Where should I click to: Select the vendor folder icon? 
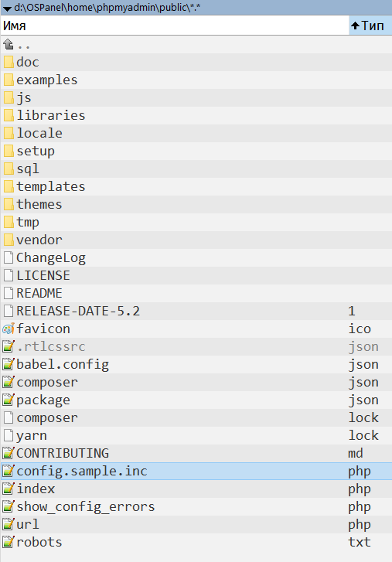point(9,240)
